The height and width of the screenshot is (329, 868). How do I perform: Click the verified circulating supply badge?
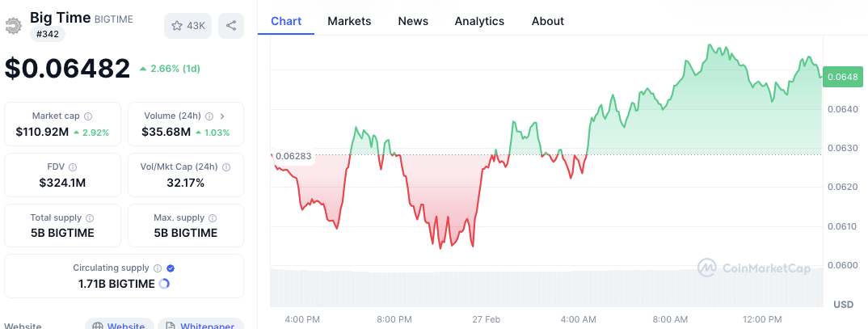tap(171, 268)
